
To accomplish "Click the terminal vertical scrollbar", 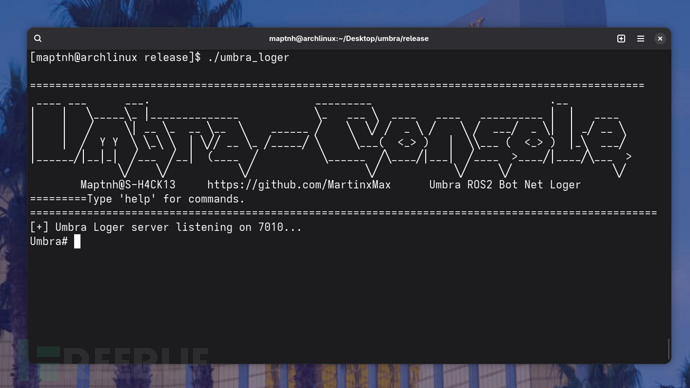I will pyautogui.click(x=668, y=349).
